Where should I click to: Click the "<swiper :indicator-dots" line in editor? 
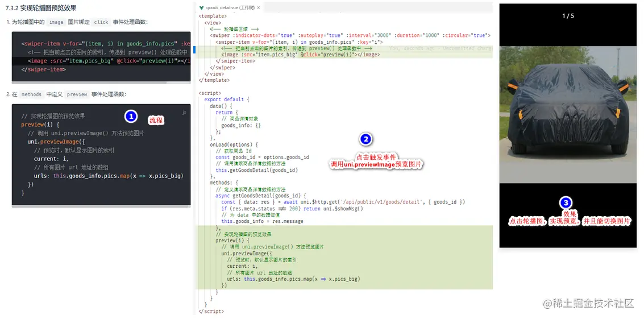pos(350,35)
